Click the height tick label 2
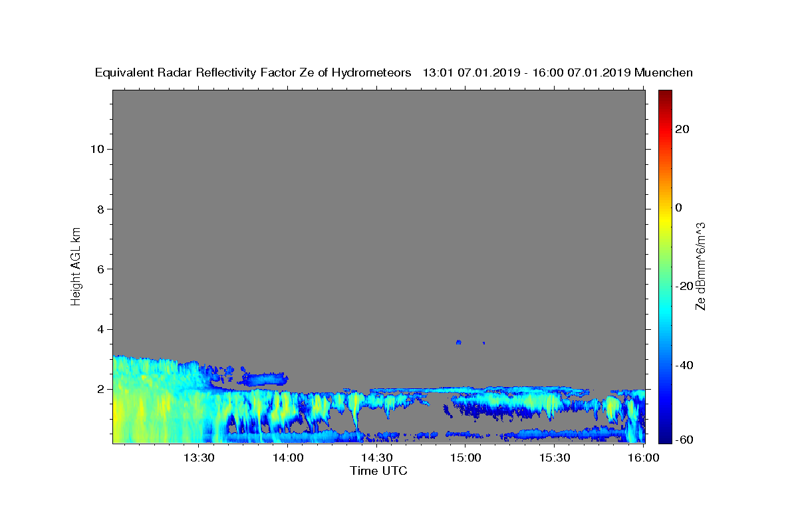 (100, 389)
